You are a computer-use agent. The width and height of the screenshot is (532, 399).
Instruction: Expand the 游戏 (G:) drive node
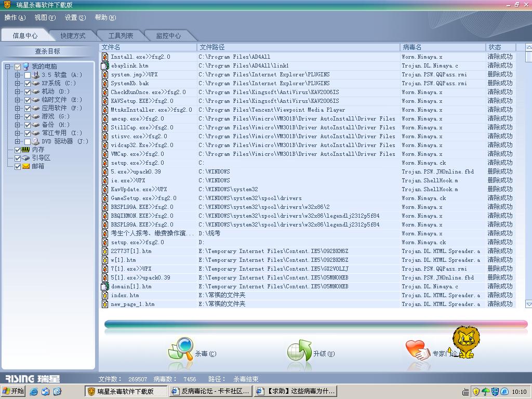18,117
